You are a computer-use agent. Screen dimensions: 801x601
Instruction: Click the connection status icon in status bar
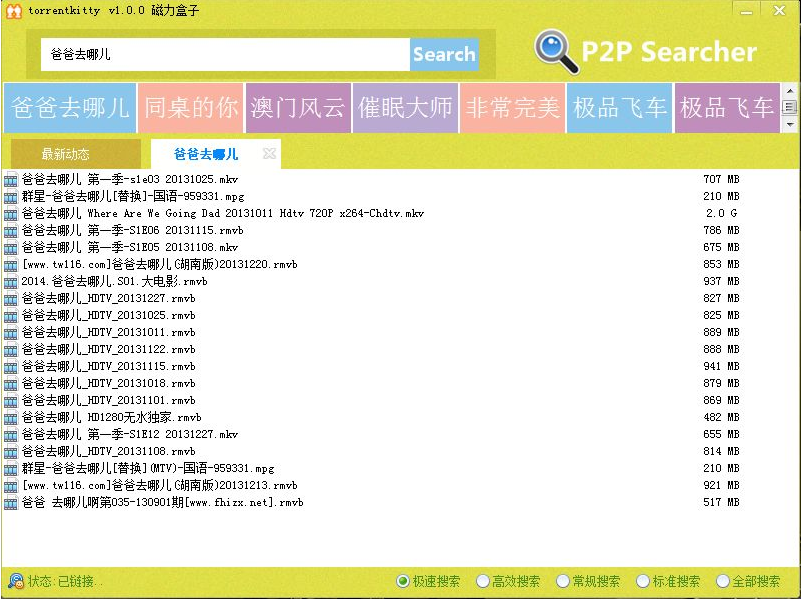[x=16, y=581]
